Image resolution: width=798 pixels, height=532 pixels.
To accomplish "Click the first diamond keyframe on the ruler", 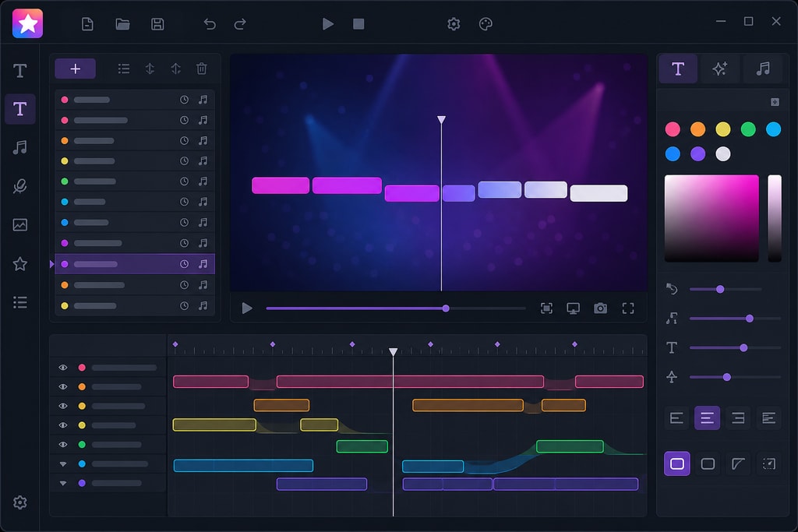I will (175, 344).
